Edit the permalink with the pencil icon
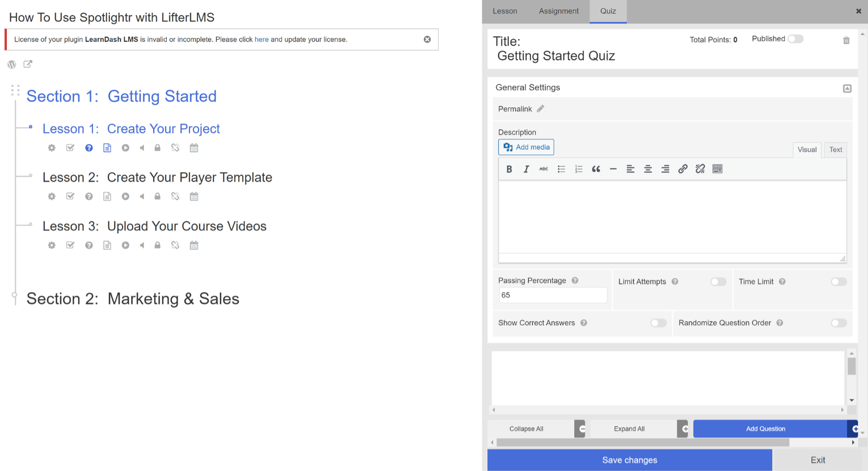Screen dimensions: 868x471 coord(541,109)
